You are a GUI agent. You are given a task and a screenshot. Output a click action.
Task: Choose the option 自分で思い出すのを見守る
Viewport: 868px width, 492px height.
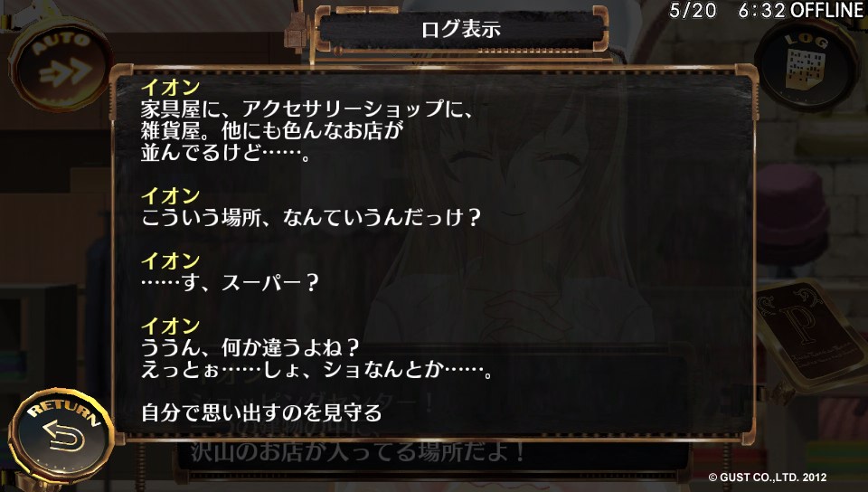[261, 412]
